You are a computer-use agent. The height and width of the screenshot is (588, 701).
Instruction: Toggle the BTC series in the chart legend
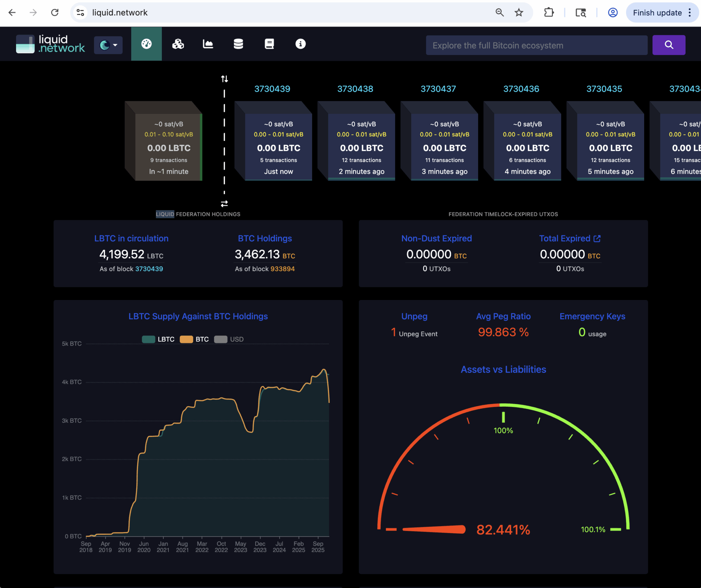coord(194,339)
